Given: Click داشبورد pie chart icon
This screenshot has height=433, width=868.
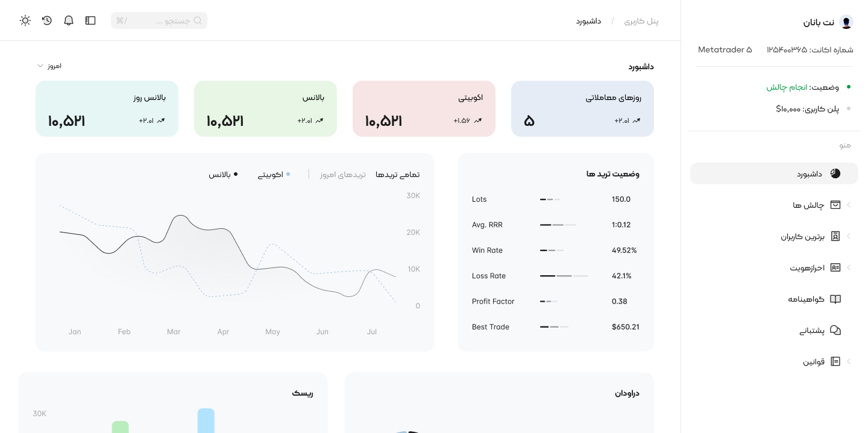Looking at the screenshot, I should coord(835,173).
